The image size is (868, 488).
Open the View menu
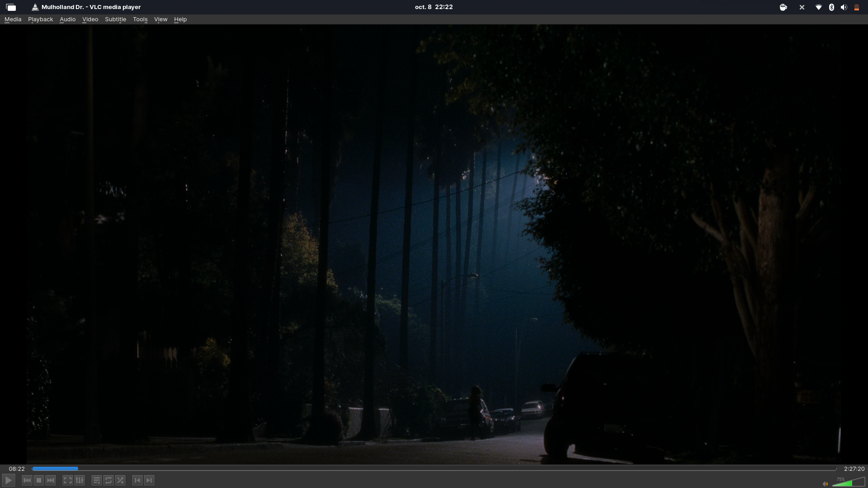[x=160, y=19]
